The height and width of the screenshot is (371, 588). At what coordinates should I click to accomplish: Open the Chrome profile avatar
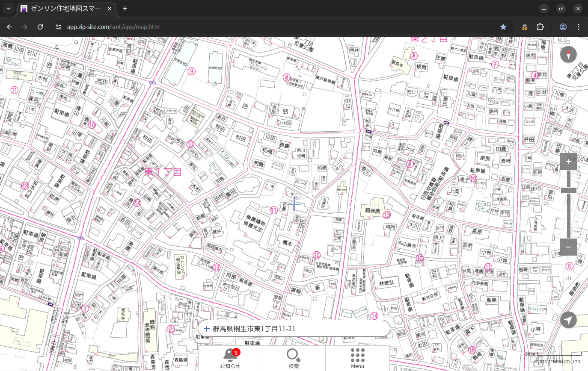pos(563,27)
